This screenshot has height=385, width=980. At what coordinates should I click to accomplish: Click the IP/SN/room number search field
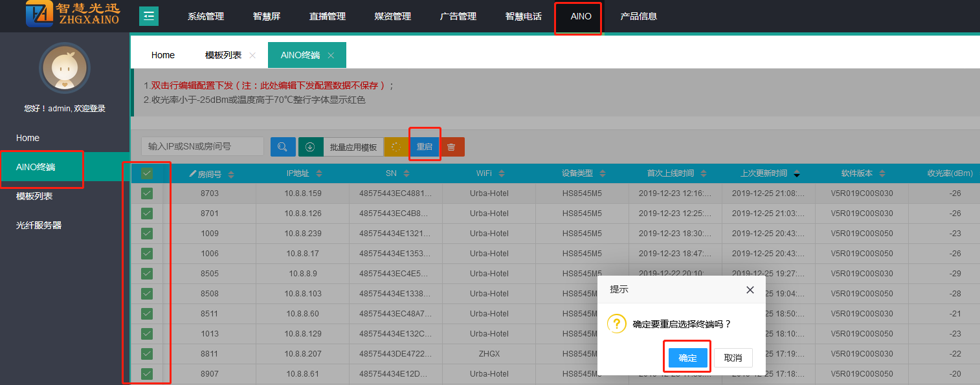pos(202,147)
